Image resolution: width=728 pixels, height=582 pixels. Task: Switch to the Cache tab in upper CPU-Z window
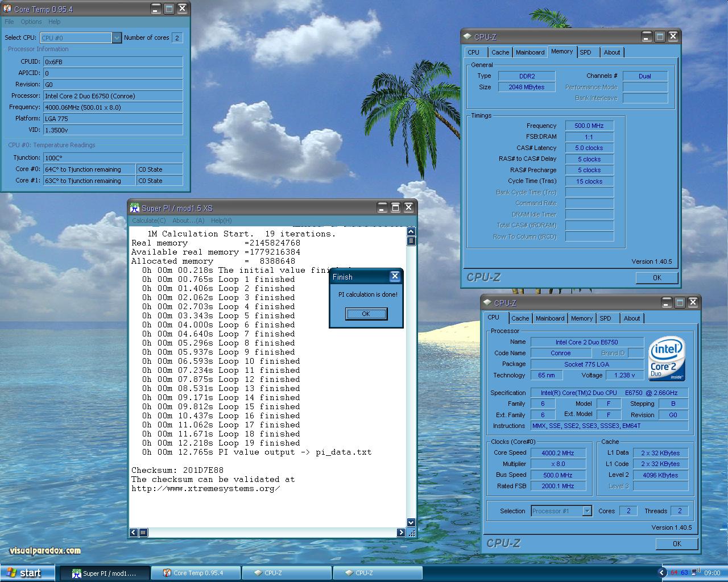coord(500,52)
